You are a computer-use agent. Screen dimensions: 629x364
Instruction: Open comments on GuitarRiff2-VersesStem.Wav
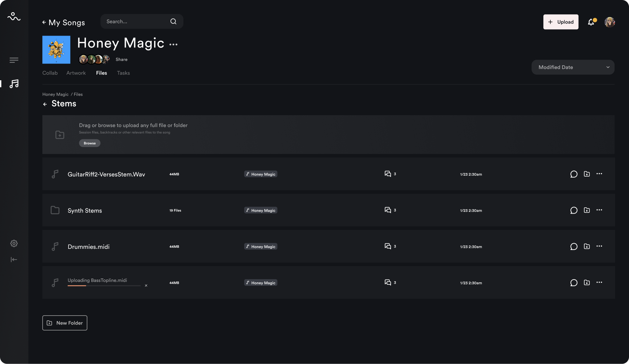click(x=574, y=174)
